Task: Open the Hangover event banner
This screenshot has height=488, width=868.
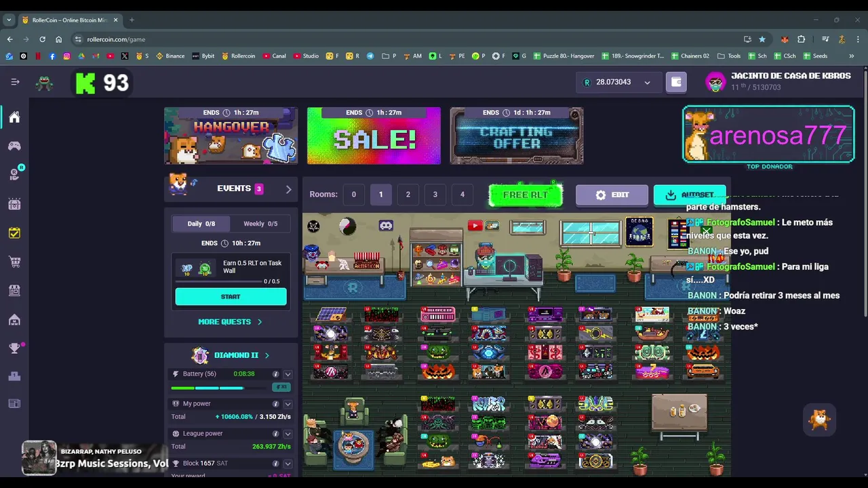Action: (231, 136)
